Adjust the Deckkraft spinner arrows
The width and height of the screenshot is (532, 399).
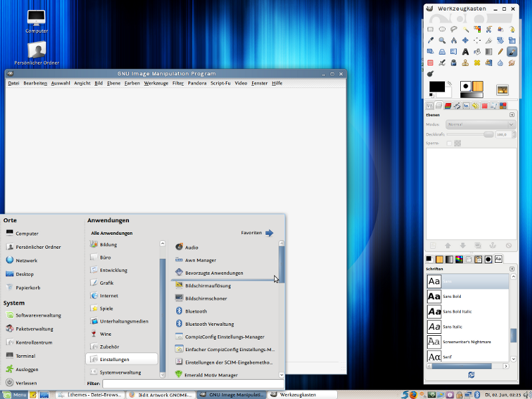513,134
